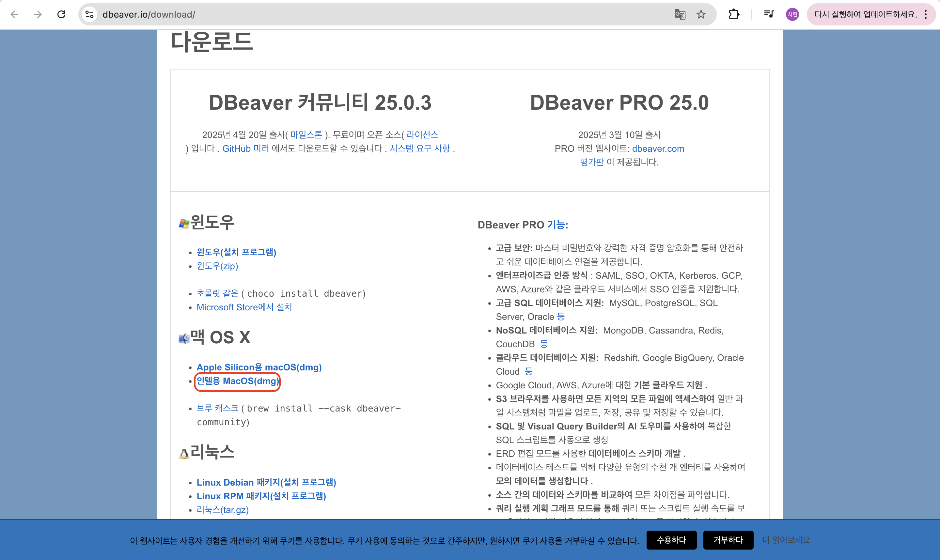940x560 pixels.
Task: Open 등 link after Cloud
Action: click(529, 371)
